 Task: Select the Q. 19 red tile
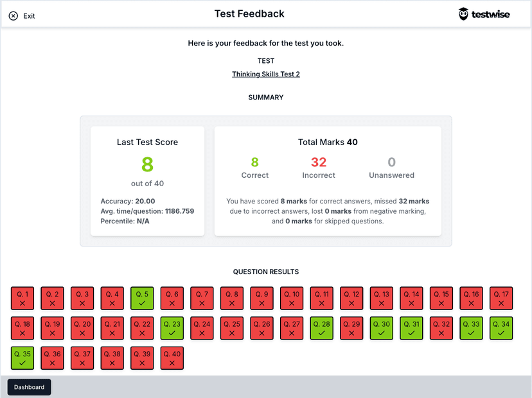coord(52,328)
